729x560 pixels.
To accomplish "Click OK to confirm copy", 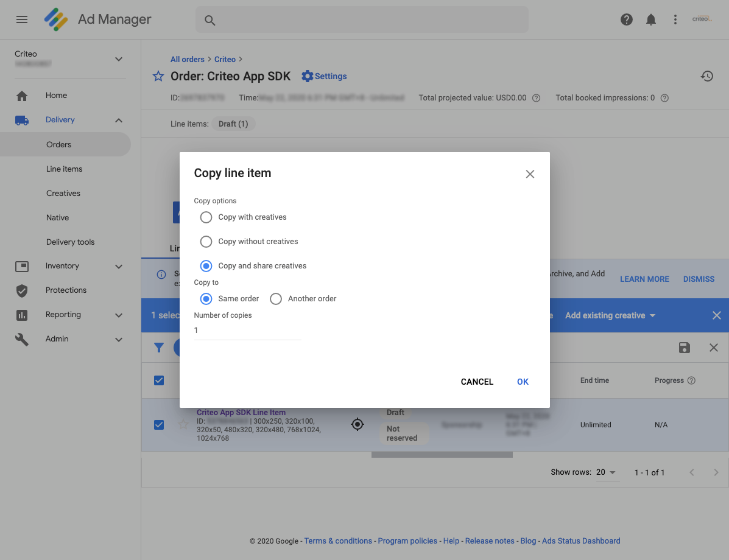I will click(x=523, y=382).
